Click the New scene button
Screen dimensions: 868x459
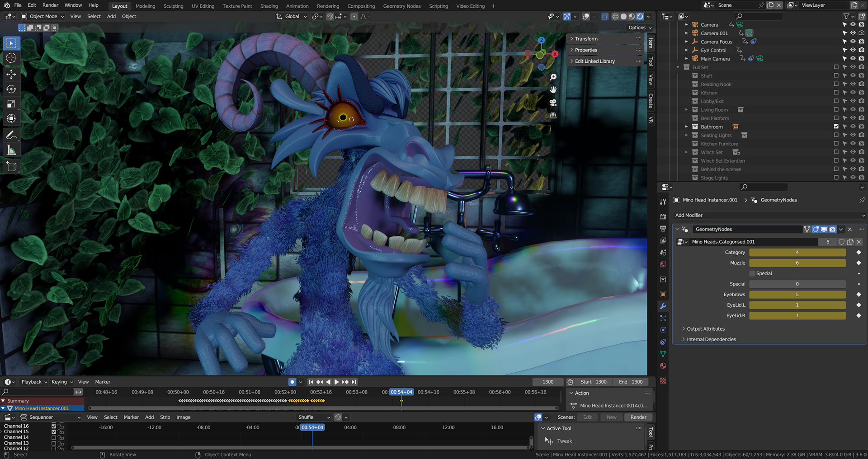(611, 417)
